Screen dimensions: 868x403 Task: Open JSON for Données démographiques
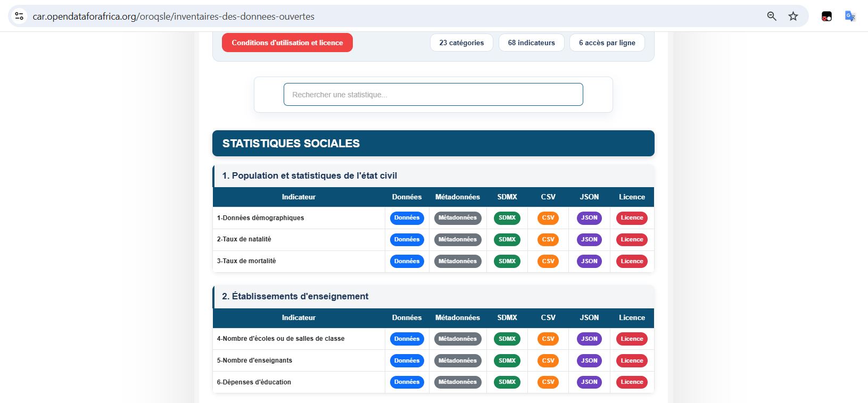589,218
